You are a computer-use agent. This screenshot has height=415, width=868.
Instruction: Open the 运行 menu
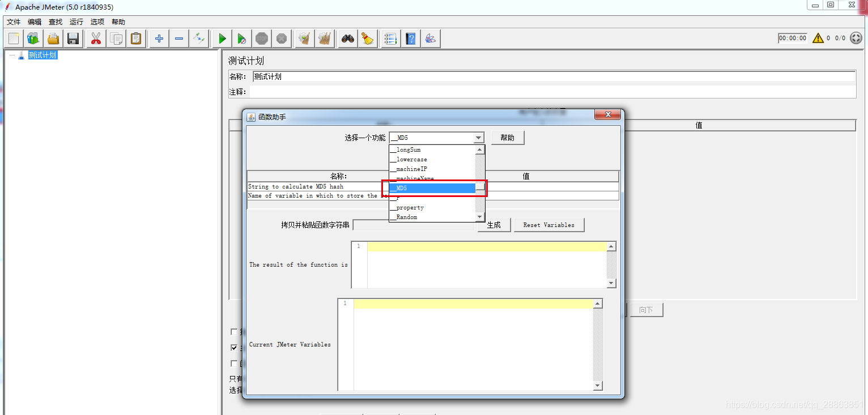coord(76,22)
